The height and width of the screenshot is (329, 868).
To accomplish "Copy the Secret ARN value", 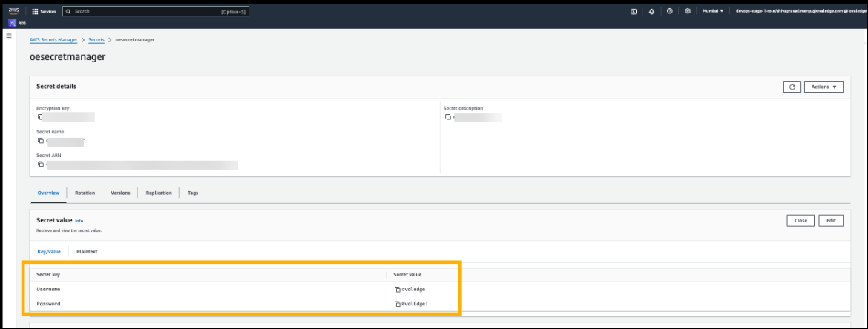I will tap(40, 164).
